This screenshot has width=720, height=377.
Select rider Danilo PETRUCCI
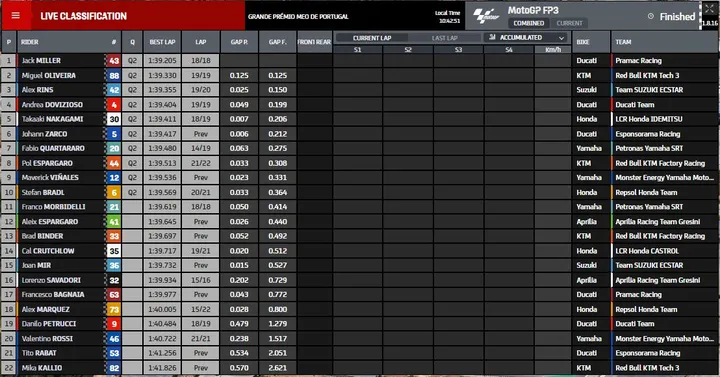pos(49,324)
